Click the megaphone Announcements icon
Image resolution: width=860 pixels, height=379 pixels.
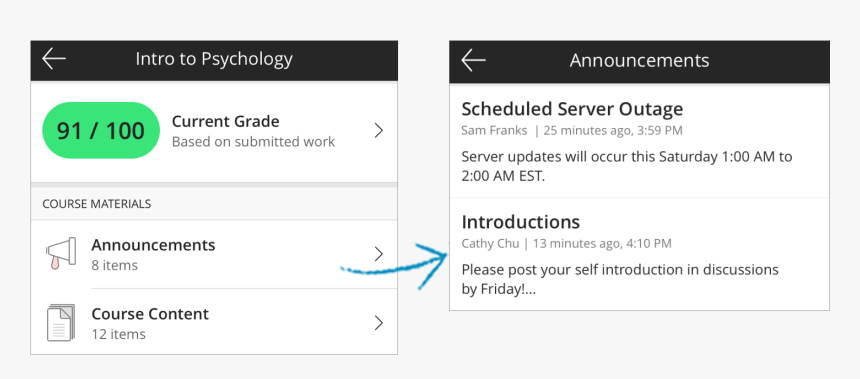(60, 254)
